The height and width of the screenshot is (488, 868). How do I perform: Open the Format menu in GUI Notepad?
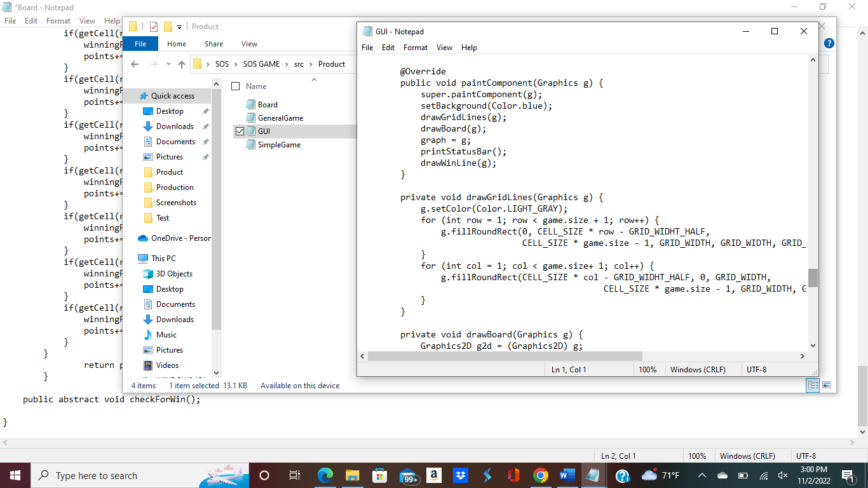[x=415, y=48]
